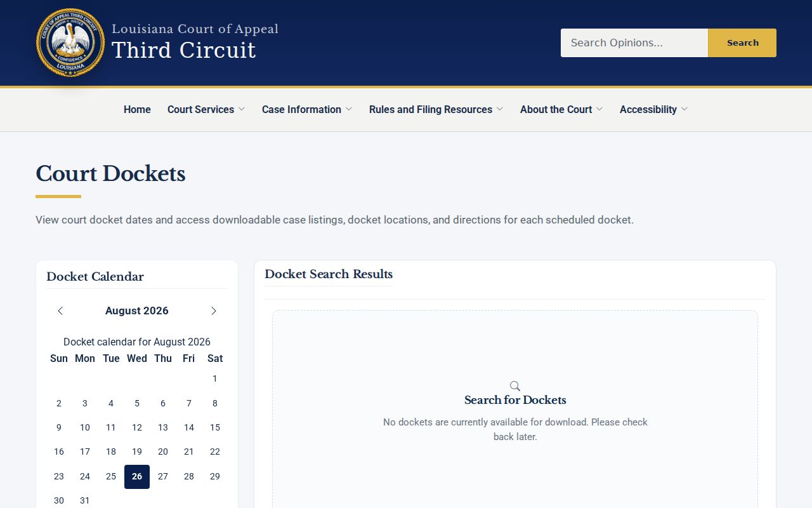Choose August 12 in docket calendar
The width and height of the screenshot is (812, 508).
click(x=137, y=427)
